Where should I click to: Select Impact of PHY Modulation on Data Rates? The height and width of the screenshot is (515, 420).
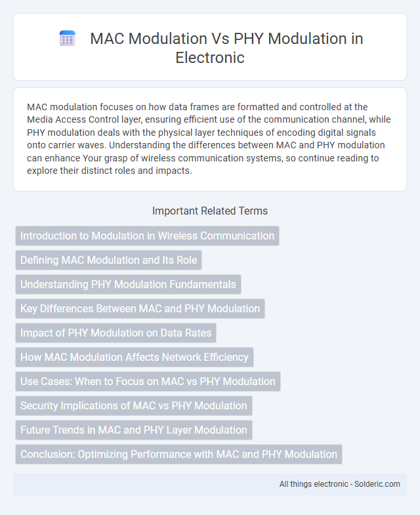(x=115, y=333)
